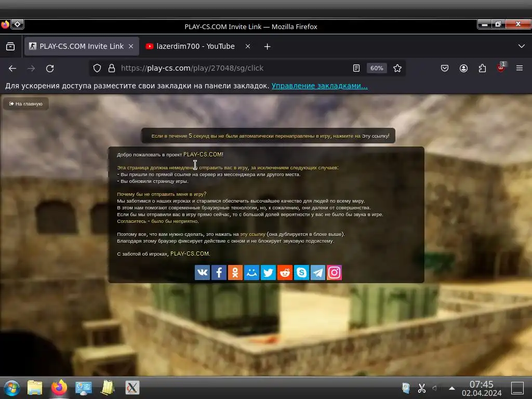Open the volume speaker tray icon
The width and height of the screenshot is (532, 399).
point(435,388)
